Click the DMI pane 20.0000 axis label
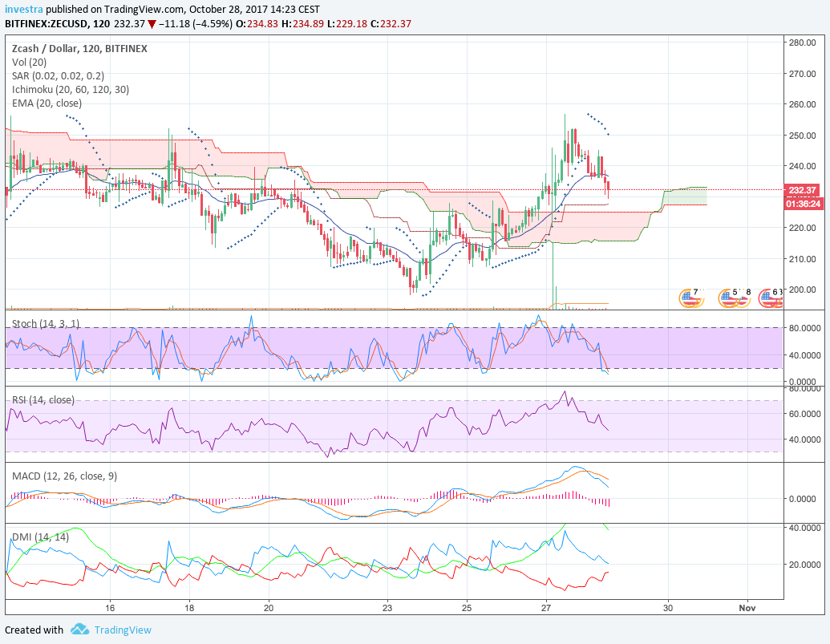 pos(804,565)
